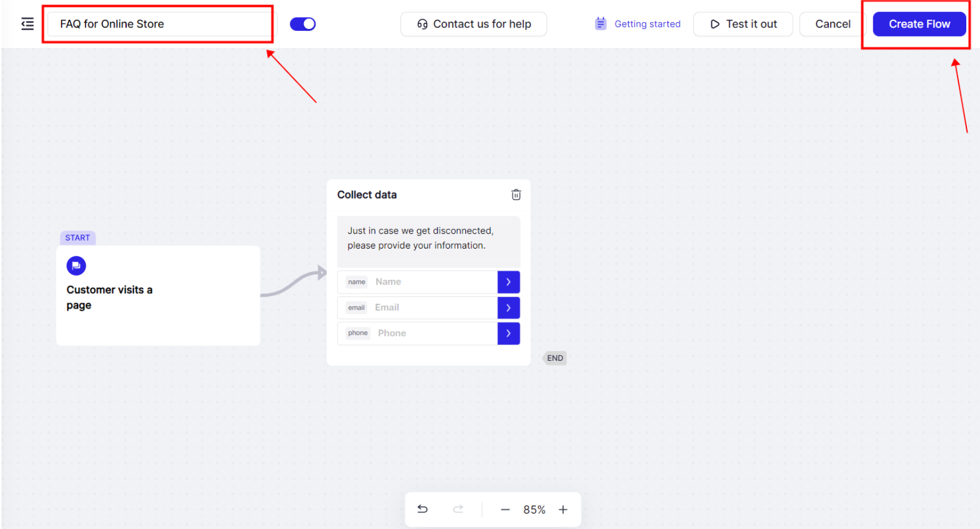Click Contact us for help button
The width and height of the screenshot is (980, 529).
(x=473, y=24)
